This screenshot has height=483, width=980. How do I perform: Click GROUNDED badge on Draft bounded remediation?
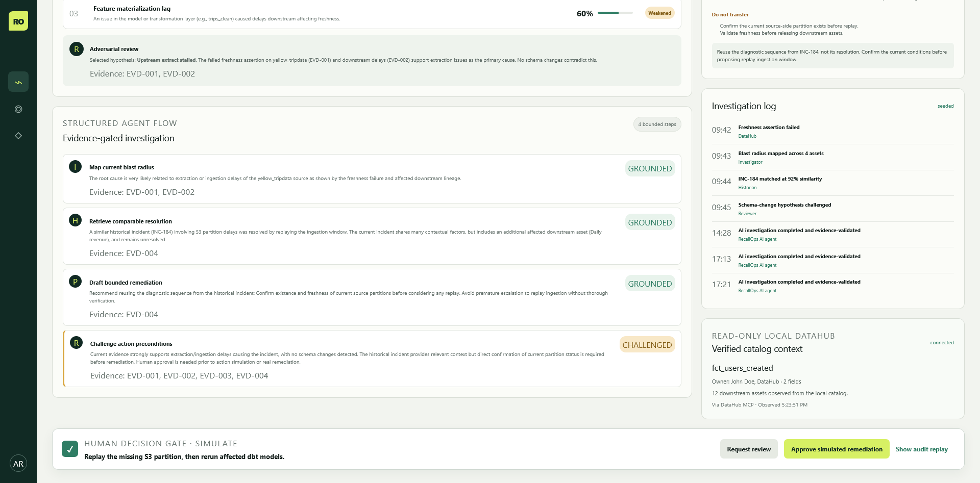point(650,284)
